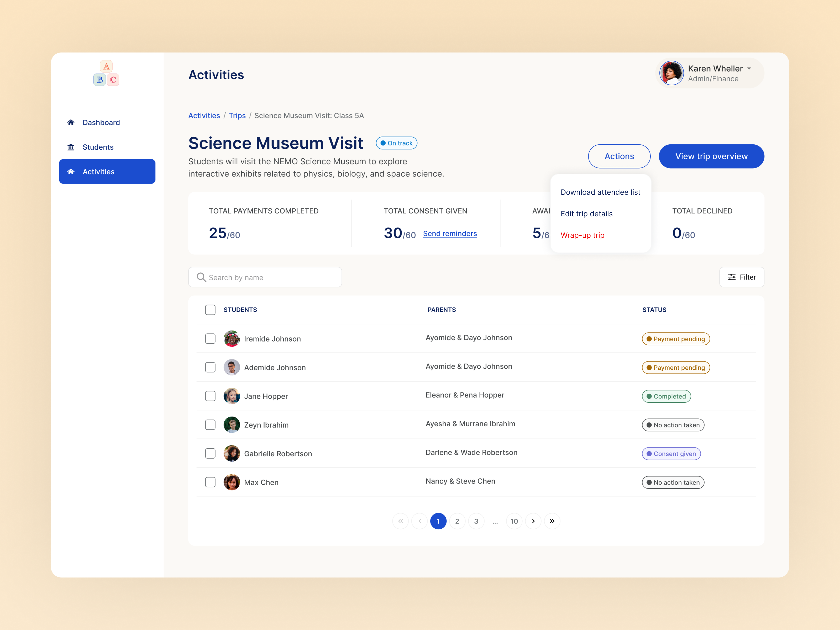The width and height of the screenshot is (840, 630).
Task: Follow the Trips breadcrumb link
Action: point(237,115)
